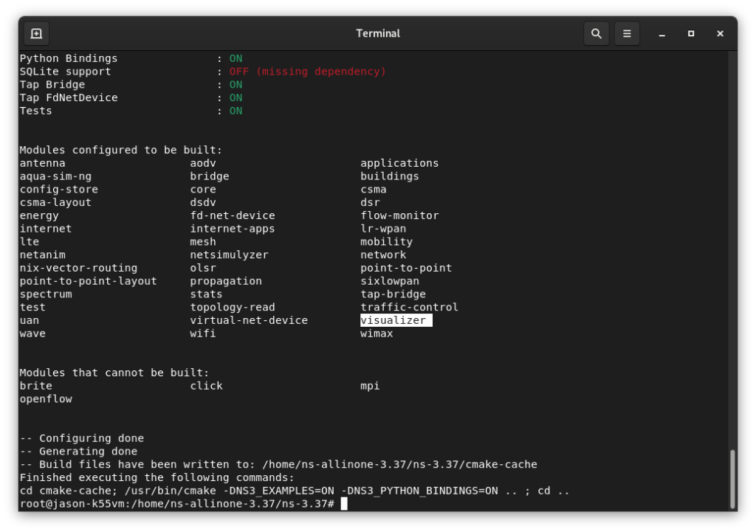Image resolution: width=756 pixels, height=532 pixels.
Task: Click the Terminal window title text
Action: [x=378, y=33]
